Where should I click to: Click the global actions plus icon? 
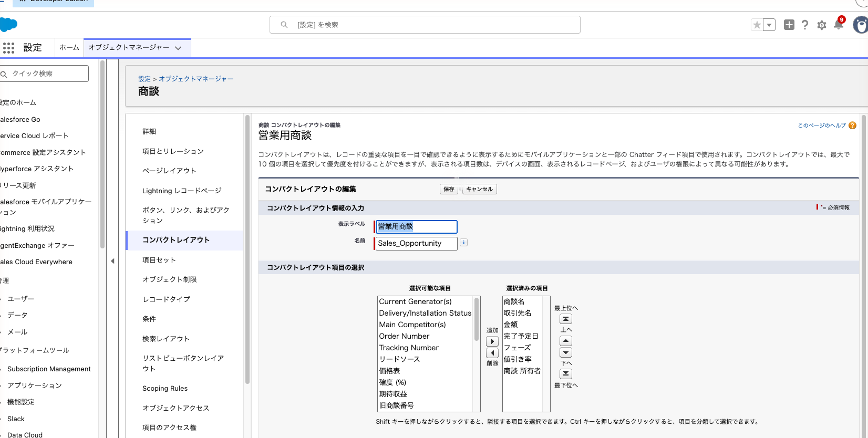pyautogui.click(x=789, y=25)
